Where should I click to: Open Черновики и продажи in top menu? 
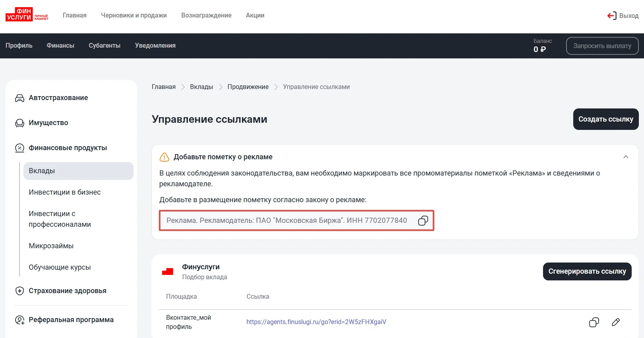[134, 15]
